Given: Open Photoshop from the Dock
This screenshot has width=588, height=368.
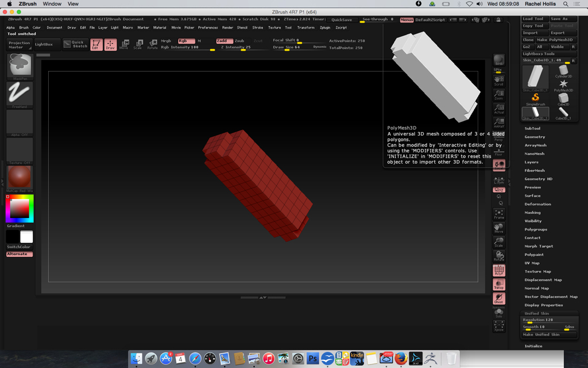Looking at the screenshot, I should pyautogui.click(x=312, y=359).
